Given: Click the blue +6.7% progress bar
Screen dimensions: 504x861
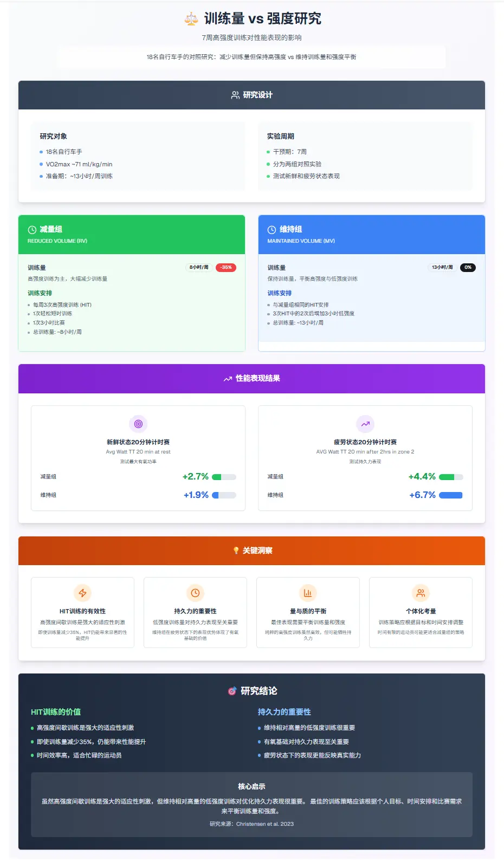Looking at the screenshot, I should pos(451,495).
